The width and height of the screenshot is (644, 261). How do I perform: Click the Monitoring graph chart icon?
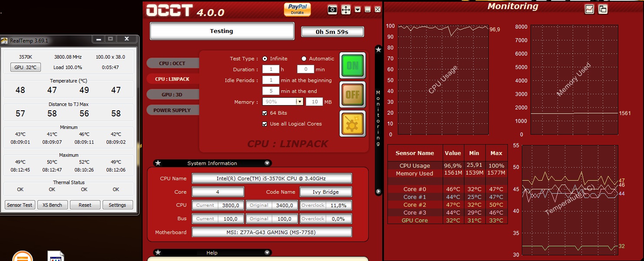point(589,9)
